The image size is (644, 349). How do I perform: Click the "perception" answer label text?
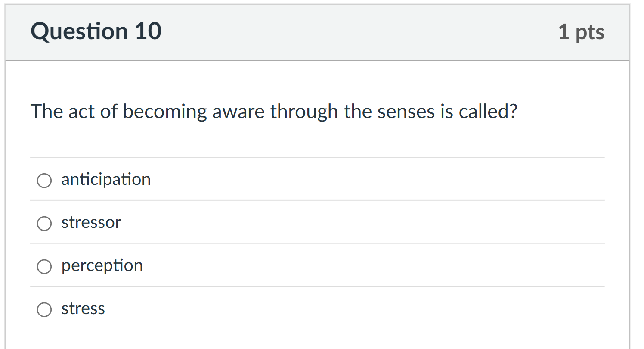[x=102, y=266]
